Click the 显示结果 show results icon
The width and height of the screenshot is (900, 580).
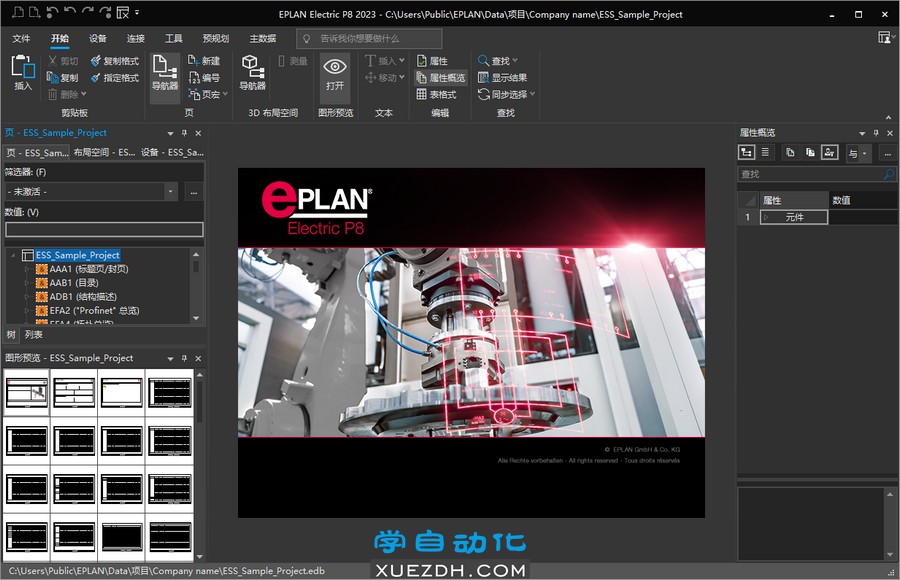coord(483,78)
